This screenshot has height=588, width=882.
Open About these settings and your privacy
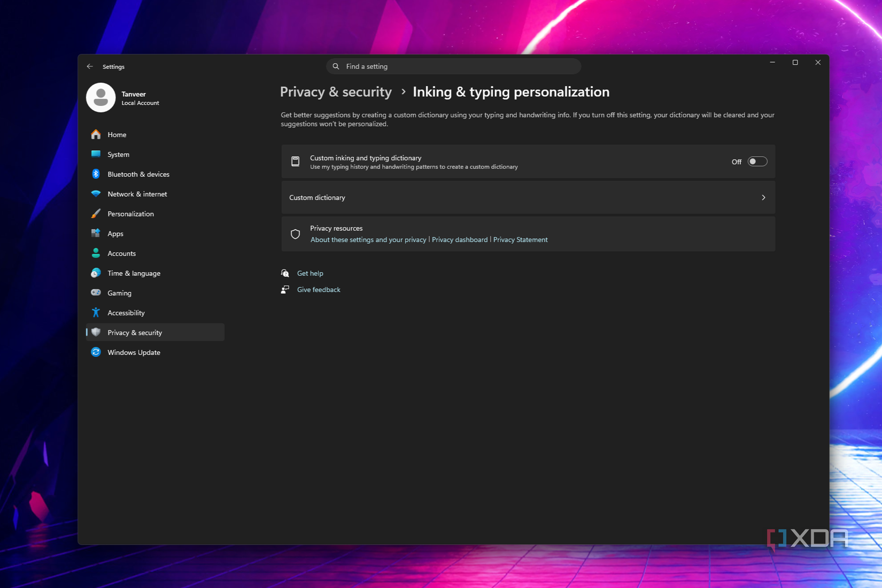coord(368,239)
